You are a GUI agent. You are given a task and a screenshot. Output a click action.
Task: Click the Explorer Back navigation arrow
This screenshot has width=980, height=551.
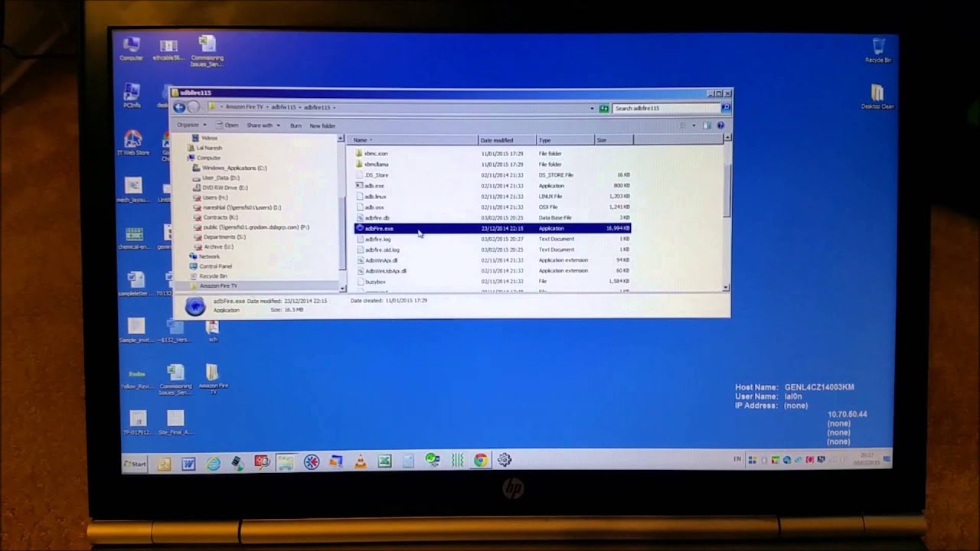pos(179,108)
